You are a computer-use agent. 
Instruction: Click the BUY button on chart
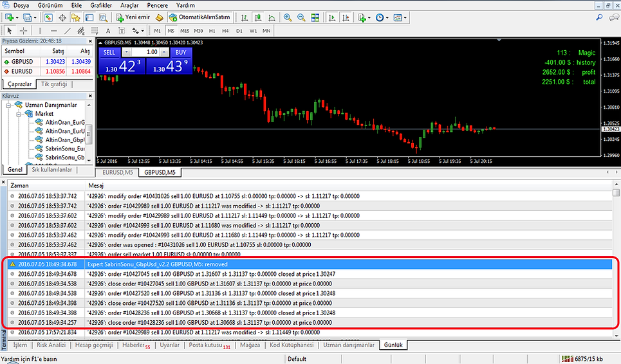(181, 52)
